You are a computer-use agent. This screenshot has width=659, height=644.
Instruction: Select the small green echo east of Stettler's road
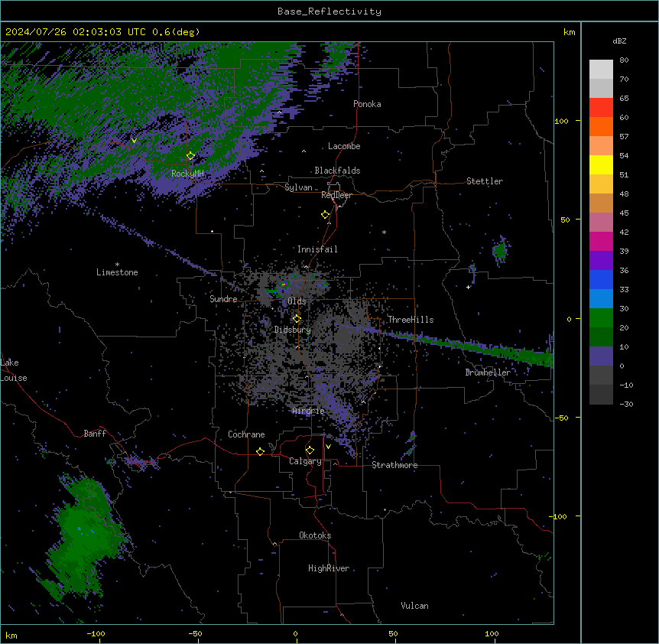pyautogui.click(x=500, y=251)
